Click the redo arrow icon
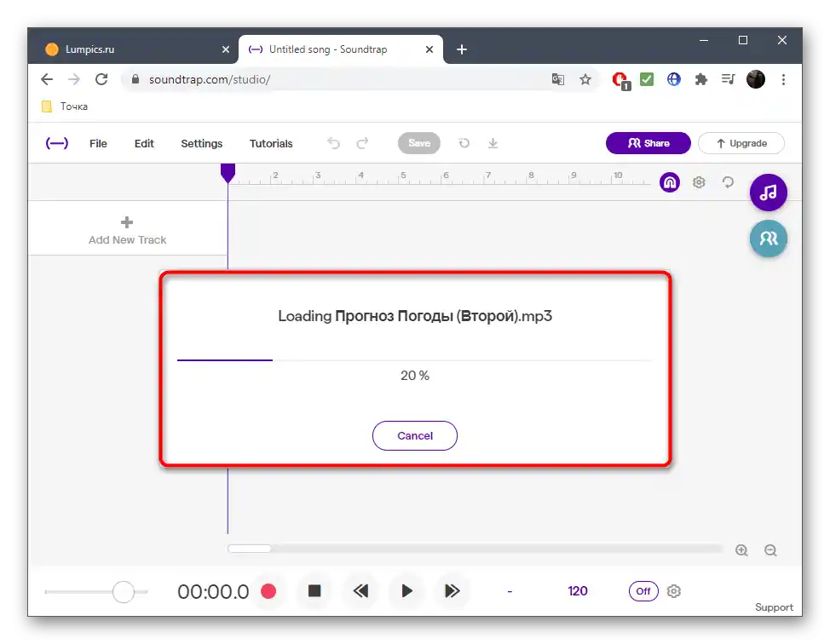830x644 pixels. pyautogui.click(x=363, y=143)
